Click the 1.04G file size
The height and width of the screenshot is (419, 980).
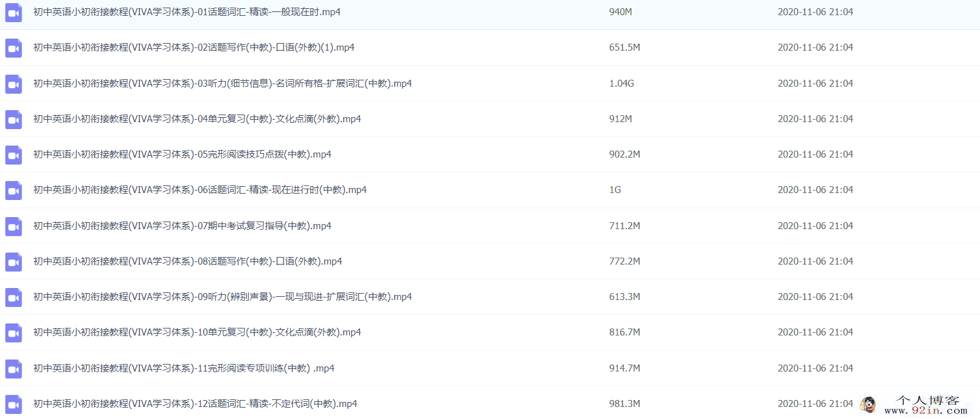point(621,84)
